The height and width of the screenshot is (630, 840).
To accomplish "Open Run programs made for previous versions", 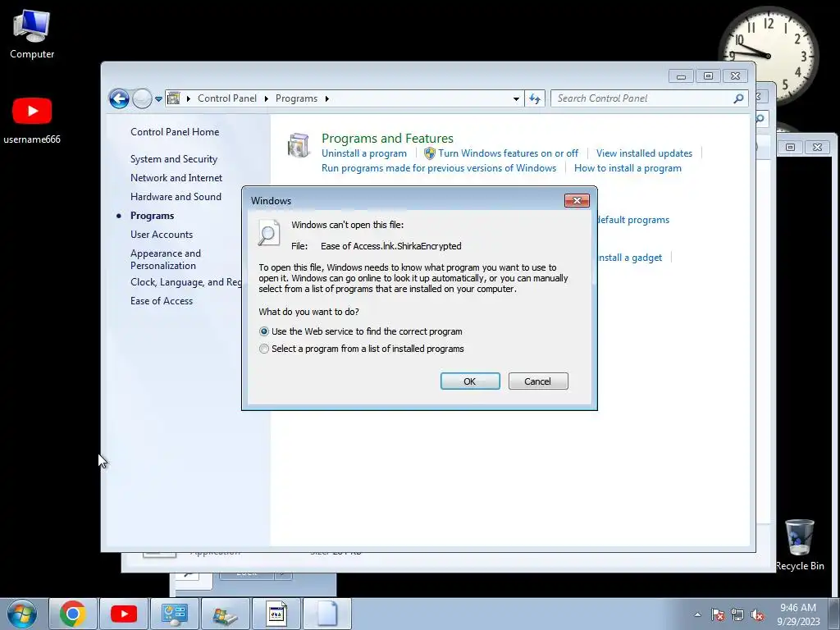I will (439, 168).
